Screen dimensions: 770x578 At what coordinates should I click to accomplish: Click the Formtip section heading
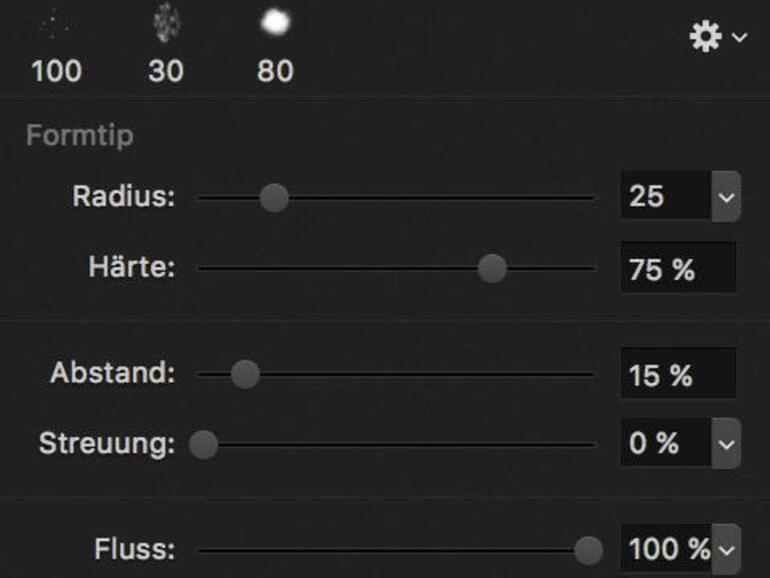[x=79, y=135]
